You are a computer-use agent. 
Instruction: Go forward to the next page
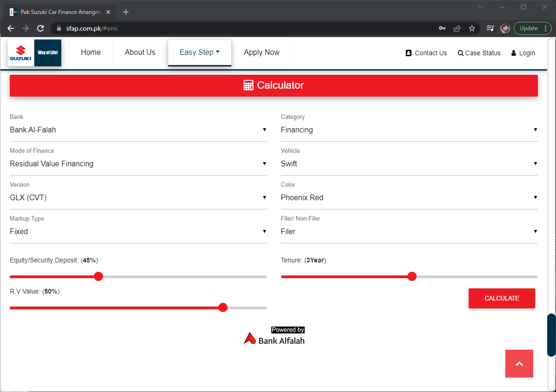(26, 28)
